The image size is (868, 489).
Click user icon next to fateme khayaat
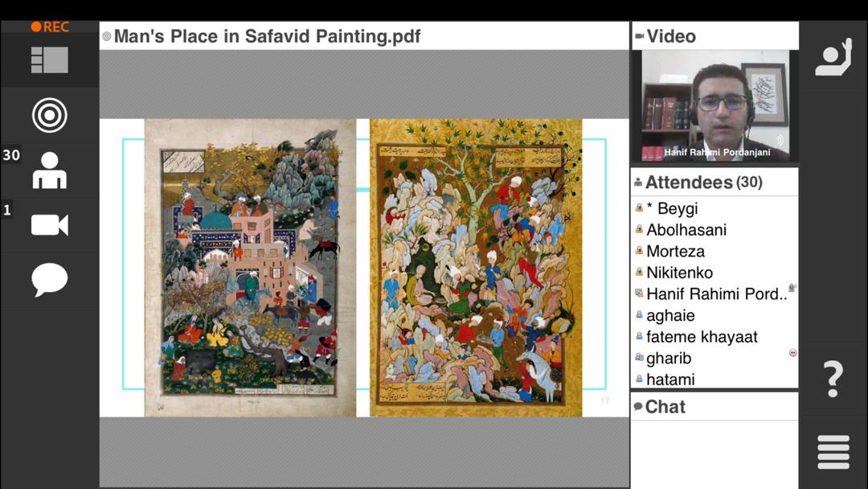click(x=640, y=336)
